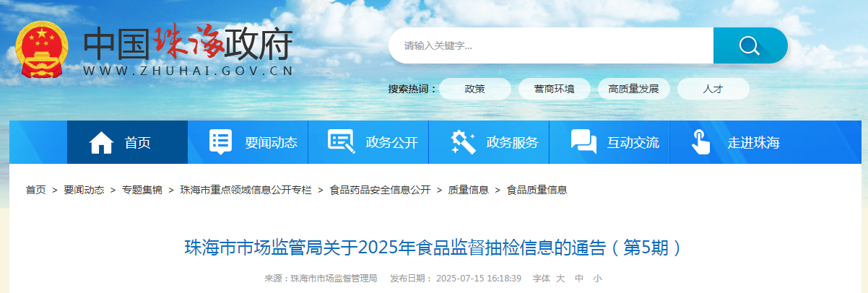The image size is (868, 293).
Task: Select the 政策 hot search tag
Action: tap(474, 89)
